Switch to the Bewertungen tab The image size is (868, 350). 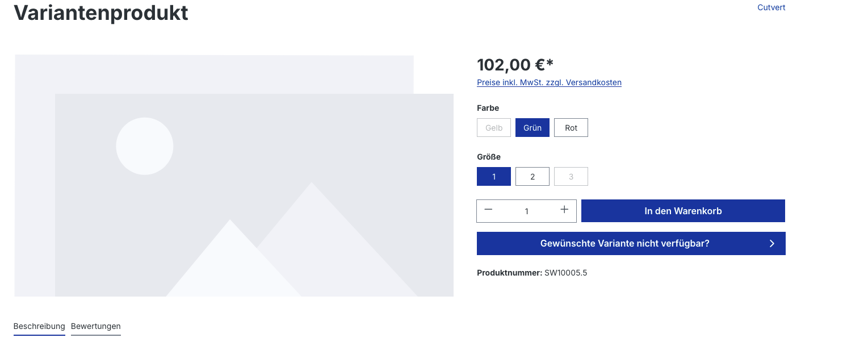96,327
